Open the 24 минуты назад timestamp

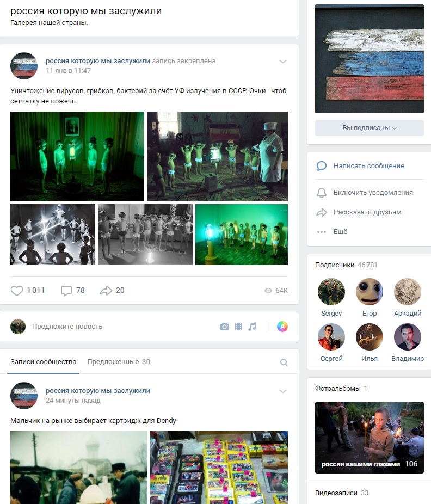[x=73, y=400]
